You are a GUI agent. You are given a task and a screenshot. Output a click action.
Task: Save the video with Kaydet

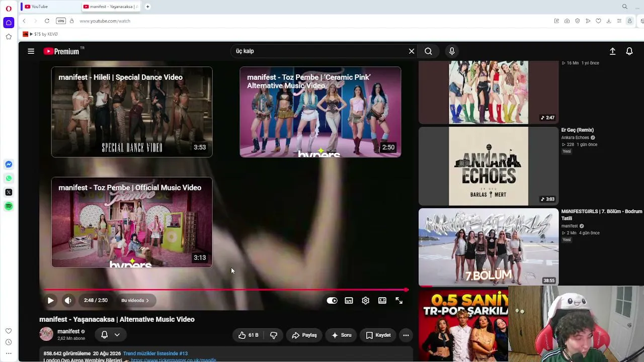point(378,335)
